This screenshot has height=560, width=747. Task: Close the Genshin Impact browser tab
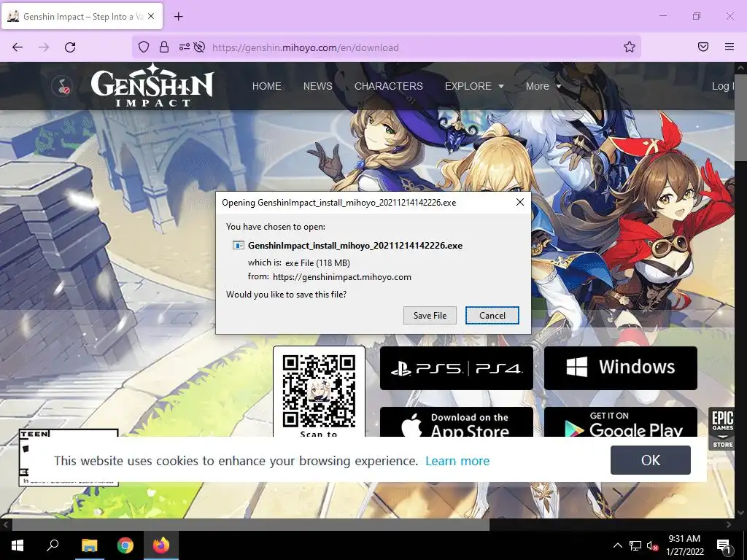click(x=151, y=16)
